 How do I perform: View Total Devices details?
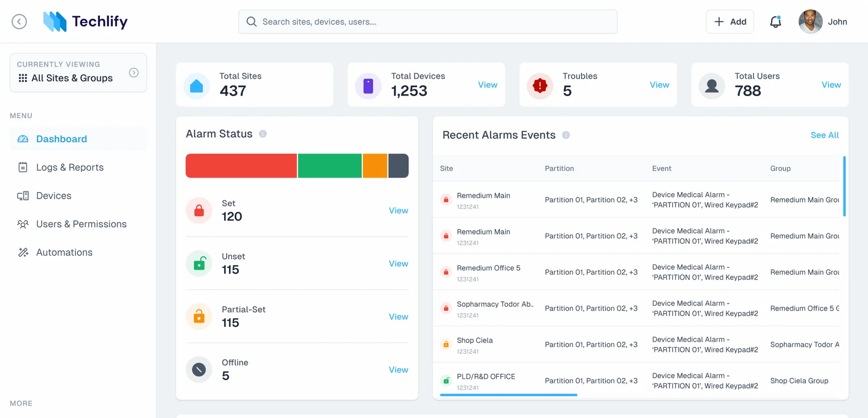click(x=488, y=85)
